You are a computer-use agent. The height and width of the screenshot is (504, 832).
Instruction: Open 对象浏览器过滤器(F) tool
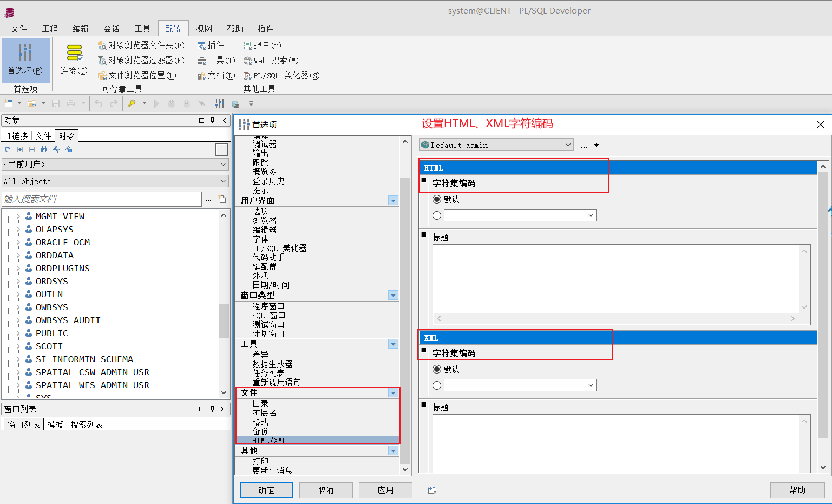coord(141,61)
